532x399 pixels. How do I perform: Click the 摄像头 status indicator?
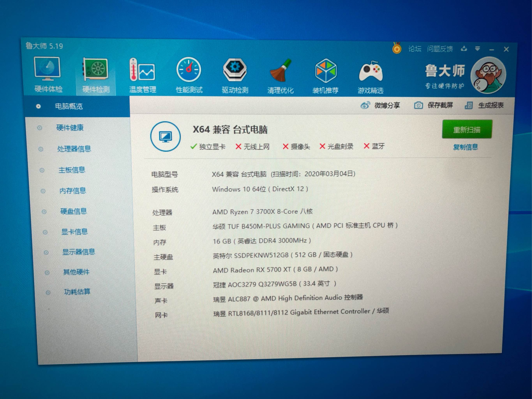coord(296,147)
